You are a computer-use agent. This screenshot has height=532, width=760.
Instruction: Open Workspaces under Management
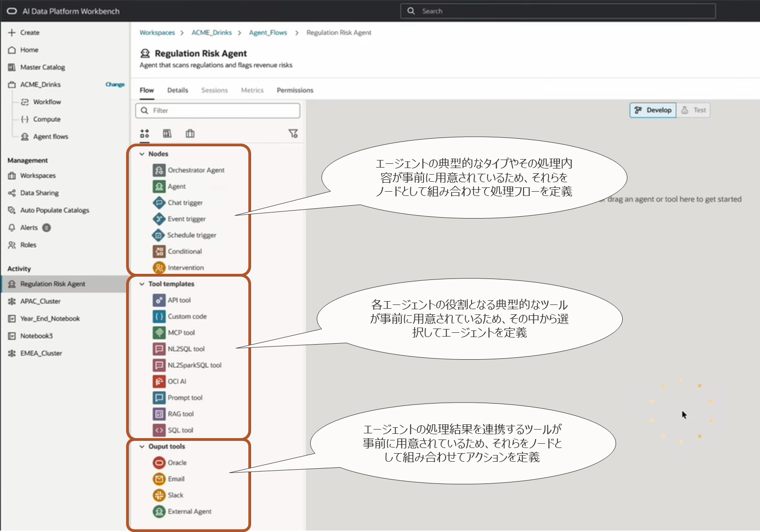click(x=32, y=176)
